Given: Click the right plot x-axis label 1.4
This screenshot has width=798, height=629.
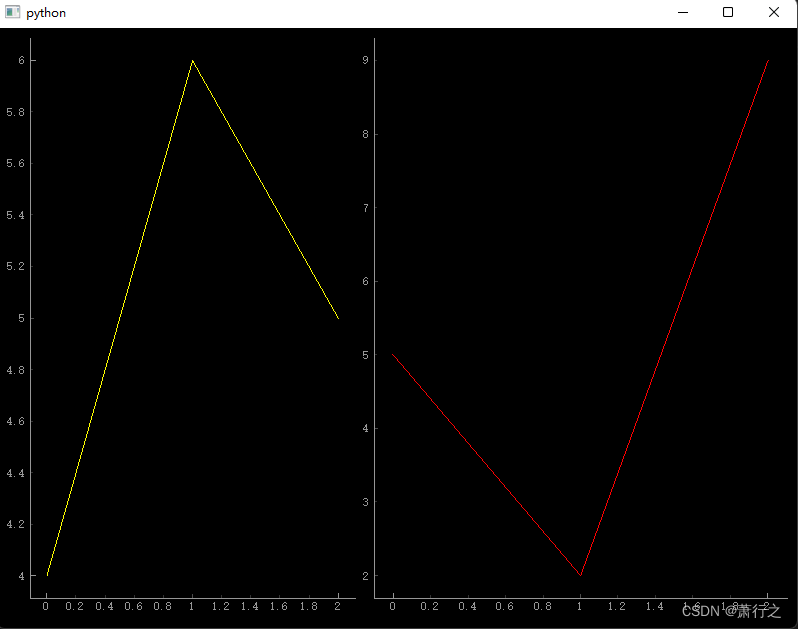Looking at the screenshot, I should click(x=655, y=606).
